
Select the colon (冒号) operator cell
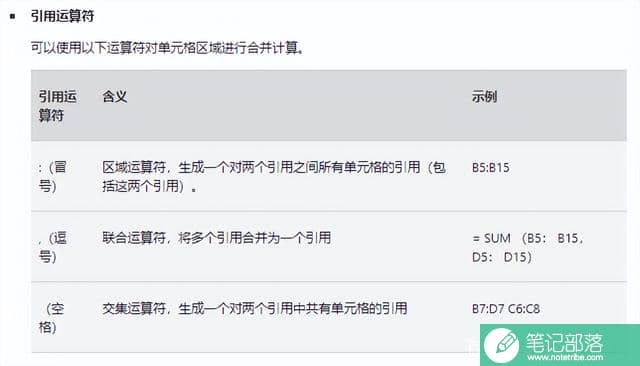coord(53,176)
